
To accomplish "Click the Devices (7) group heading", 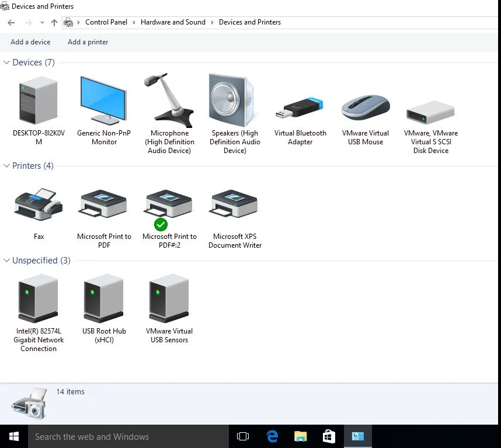I will pyautogui.click(x=33, y=62).
